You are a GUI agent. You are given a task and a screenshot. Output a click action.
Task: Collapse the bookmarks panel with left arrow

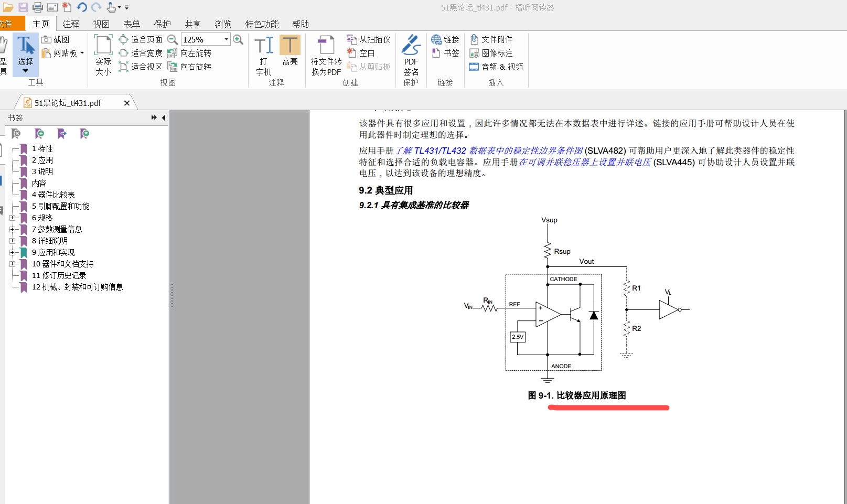[163, 117]
